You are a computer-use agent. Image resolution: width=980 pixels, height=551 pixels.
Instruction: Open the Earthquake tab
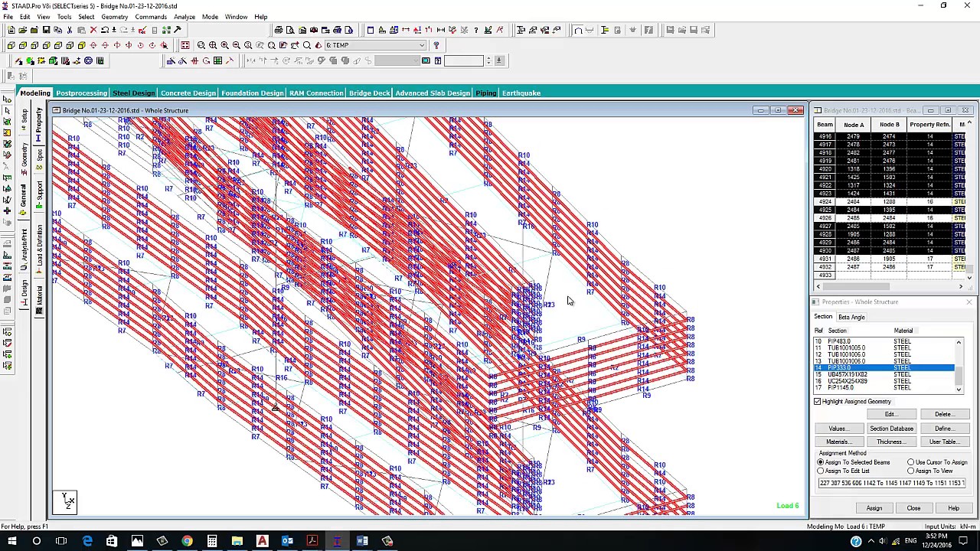click(521, 93)
